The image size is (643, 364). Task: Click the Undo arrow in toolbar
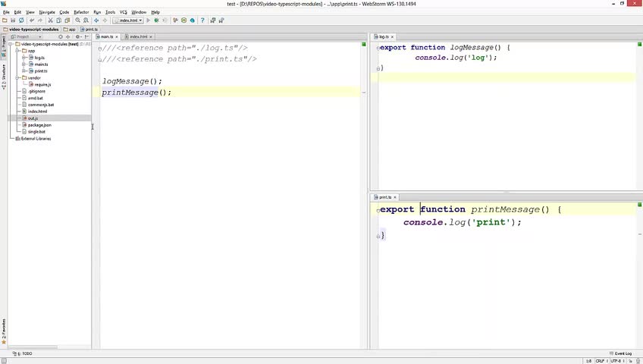(31, 20)
